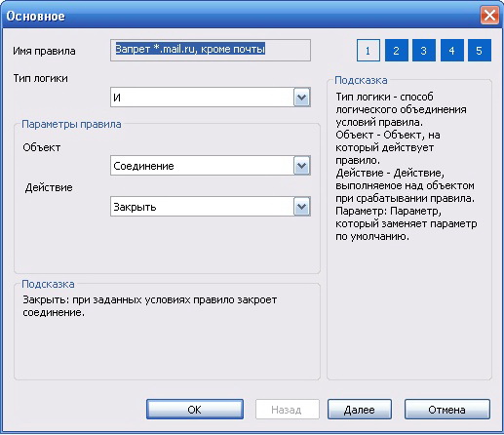This screenshot has height=435, width=504.
Task: Click the Имя правила text field
Action: coord(211,50)
